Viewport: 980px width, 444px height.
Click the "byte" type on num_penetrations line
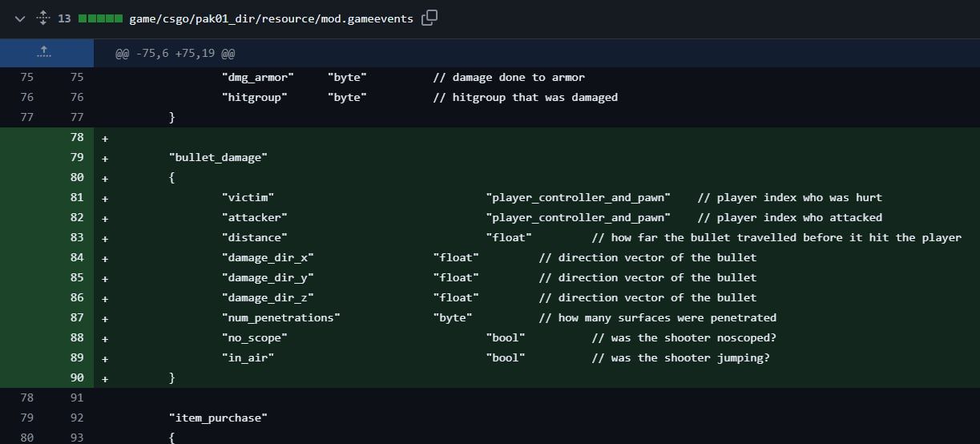pyautogui.click(x=453, y=317)
